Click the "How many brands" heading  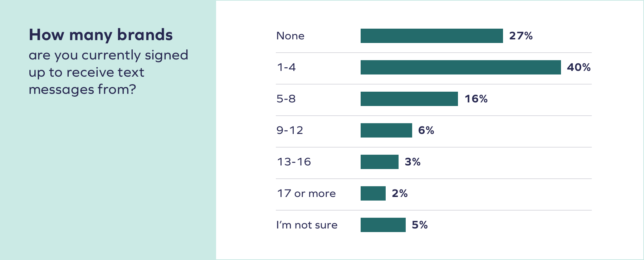click(x=101, y=35)
